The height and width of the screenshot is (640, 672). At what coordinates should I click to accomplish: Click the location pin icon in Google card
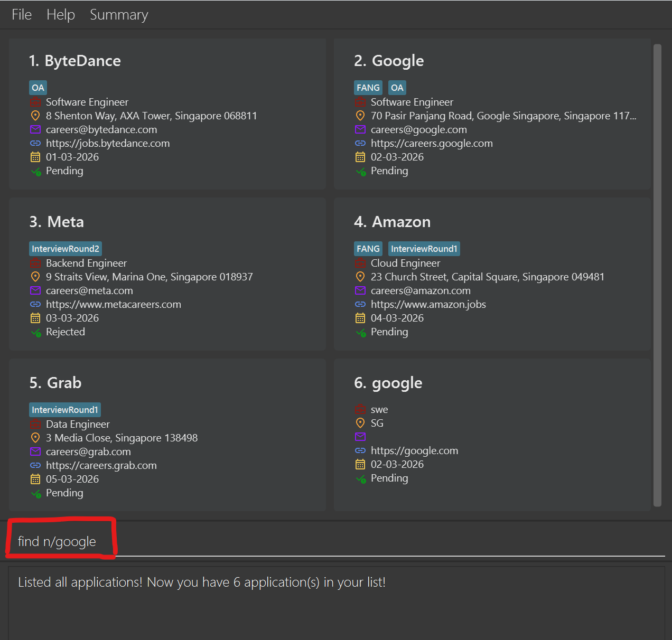coord(360,116)
